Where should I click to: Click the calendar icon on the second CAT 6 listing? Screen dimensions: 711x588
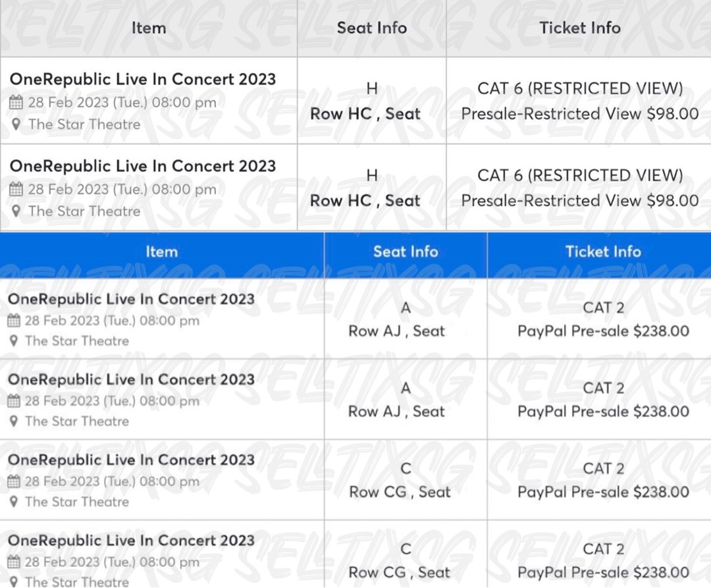(x=15, y=189)
